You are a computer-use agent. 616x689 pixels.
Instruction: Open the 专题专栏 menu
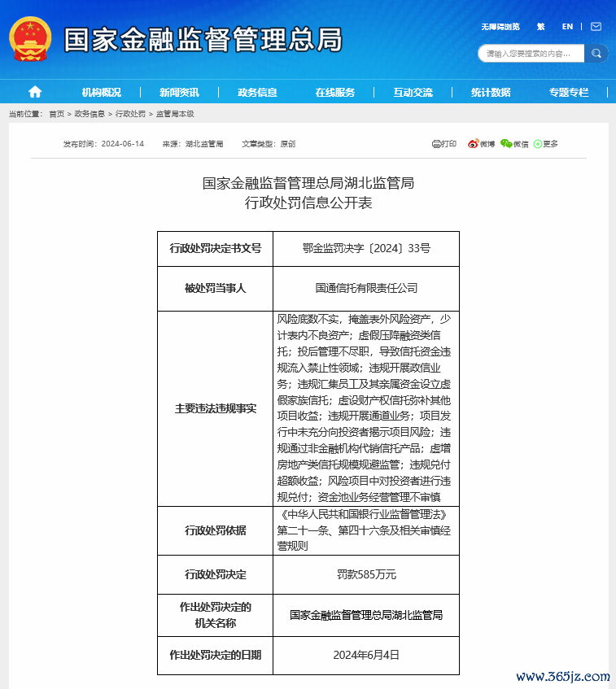(x=569, y=92)
